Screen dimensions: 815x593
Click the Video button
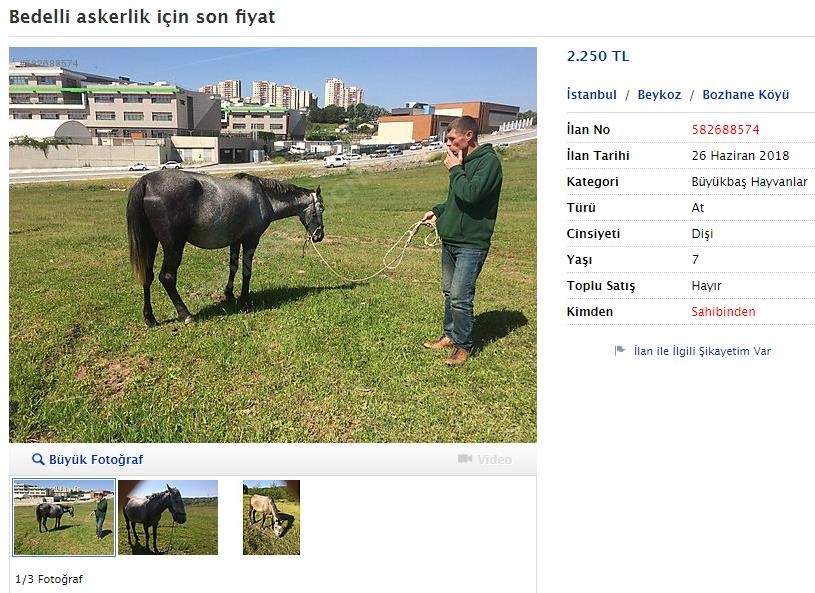coord(484,459)
